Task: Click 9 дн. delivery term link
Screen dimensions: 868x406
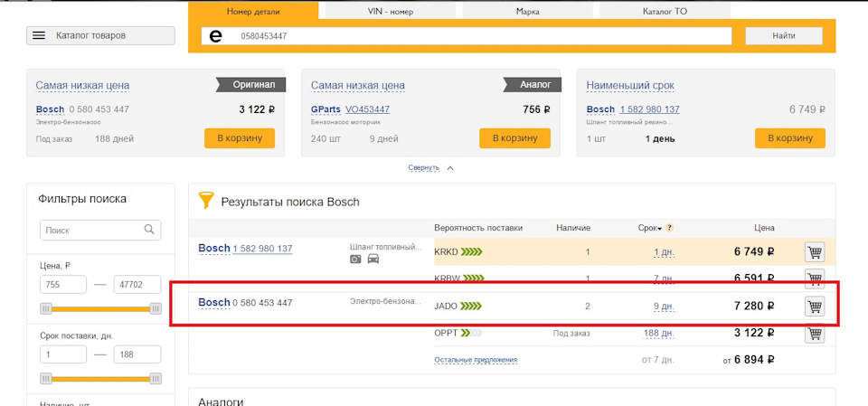Action: coord(664,307)
